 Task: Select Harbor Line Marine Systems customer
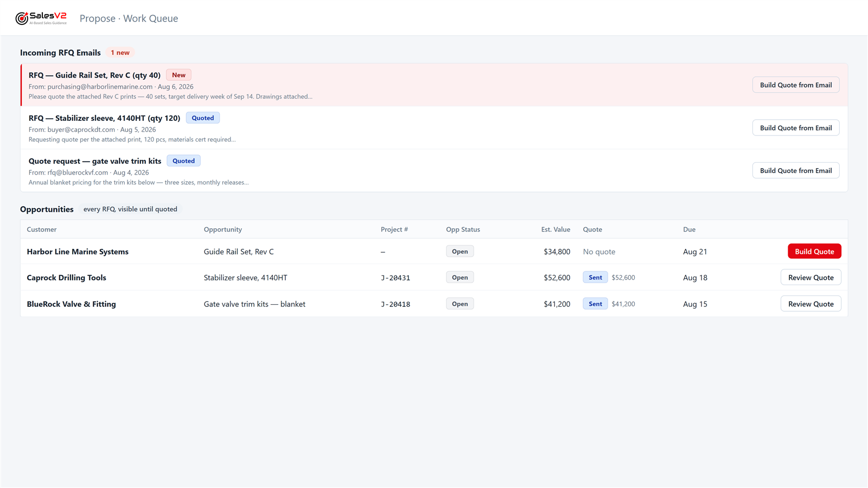78,252
